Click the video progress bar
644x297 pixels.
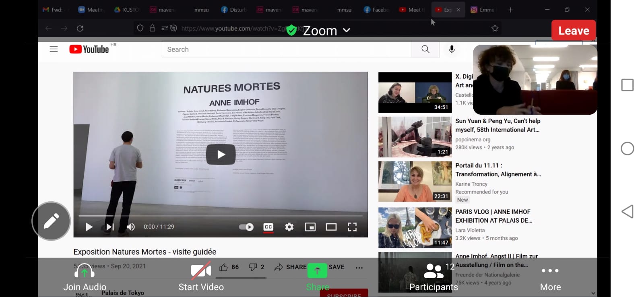(x=221, y=216)
